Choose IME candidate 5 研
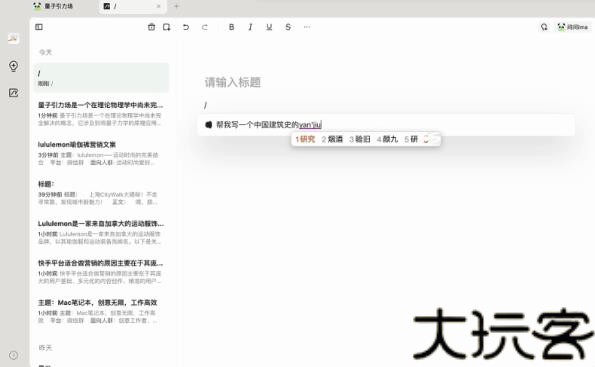This screenshot has width=595, height=367. pos(411,139)
